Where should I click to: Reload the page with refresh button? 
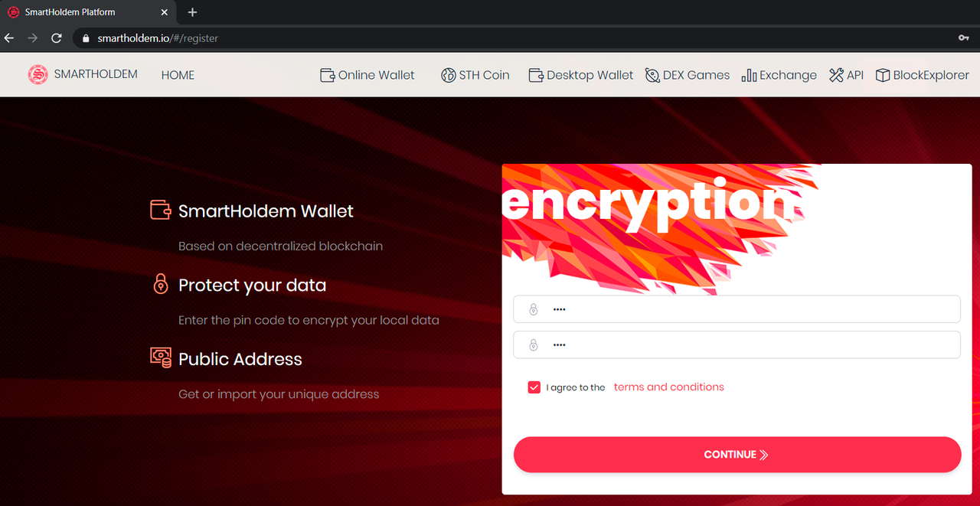56,38
